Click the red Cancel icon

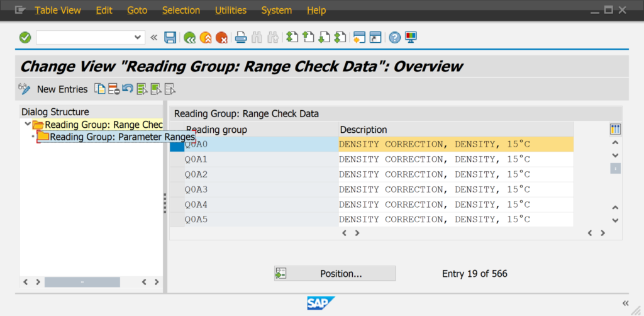point(221,38)
